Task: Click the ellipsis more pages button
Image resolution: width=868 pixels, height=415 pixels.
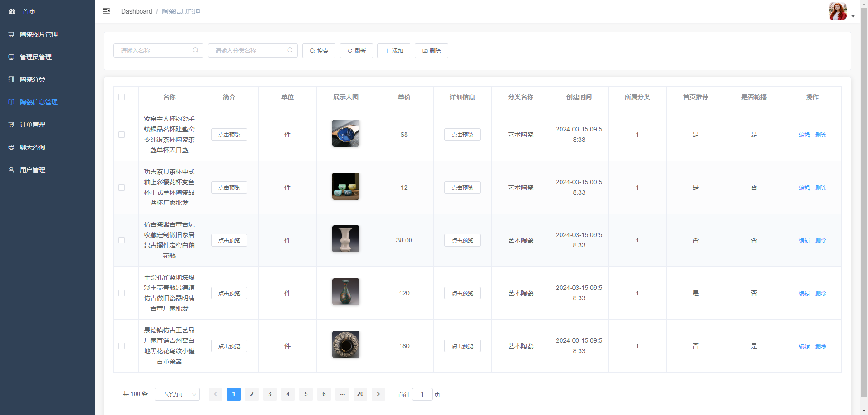Action: [342, 394]
